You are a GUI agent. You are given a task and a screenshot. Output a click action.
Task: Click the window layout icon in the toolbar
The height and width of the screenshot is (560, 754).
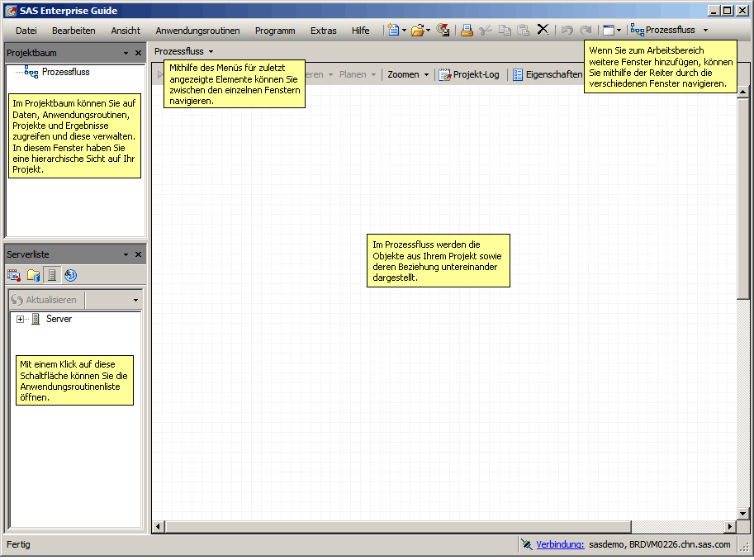click(x=609, y=31)
